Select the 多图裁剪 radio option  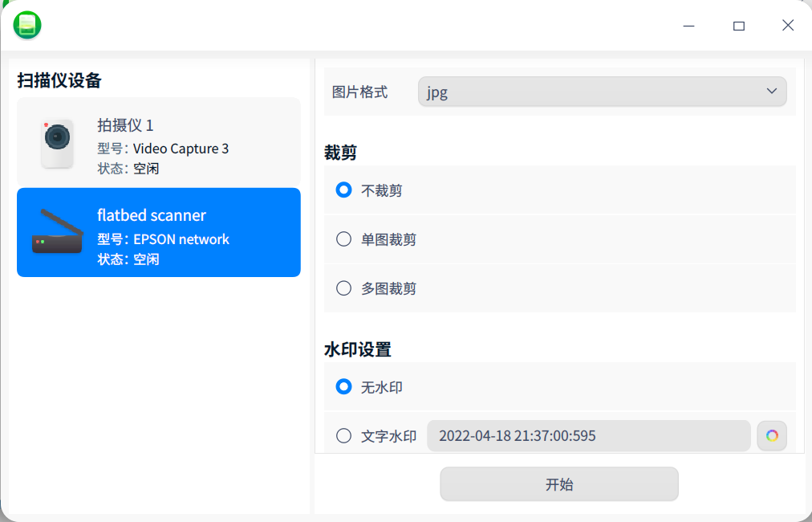click(344, 288)
